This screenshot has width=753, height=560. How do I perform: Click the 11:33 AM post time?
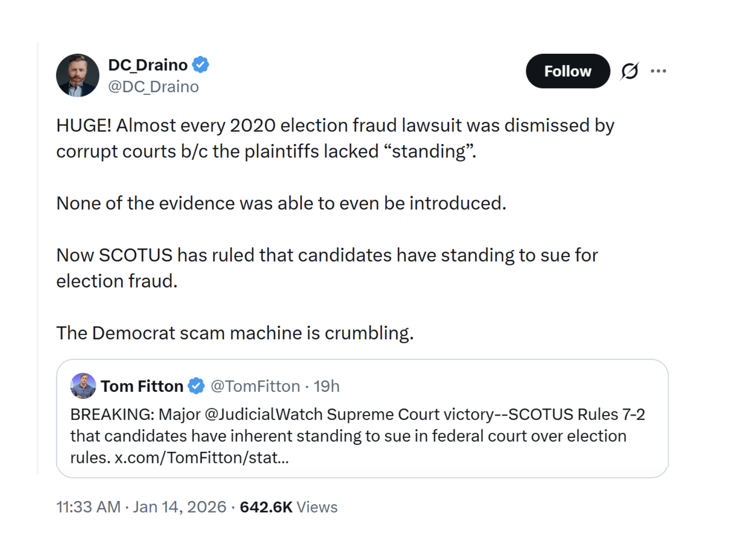coord(88,507)
